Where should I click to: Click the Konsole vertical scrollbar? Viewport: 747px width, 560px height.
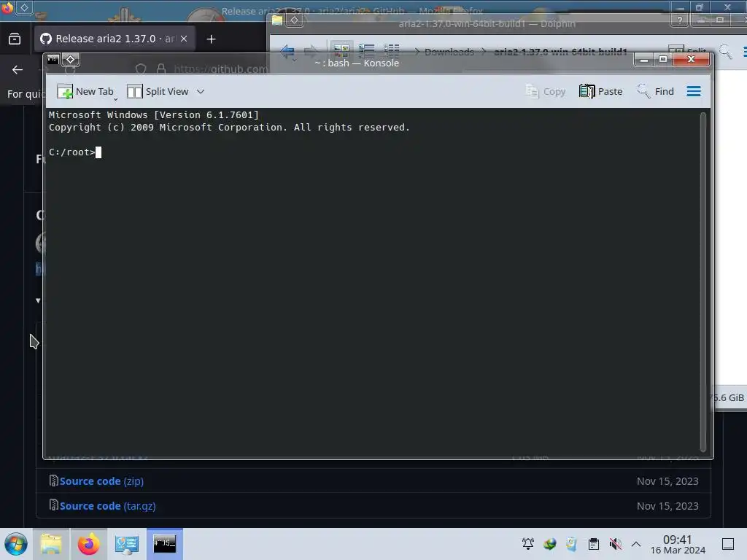[x=703, y=282]
